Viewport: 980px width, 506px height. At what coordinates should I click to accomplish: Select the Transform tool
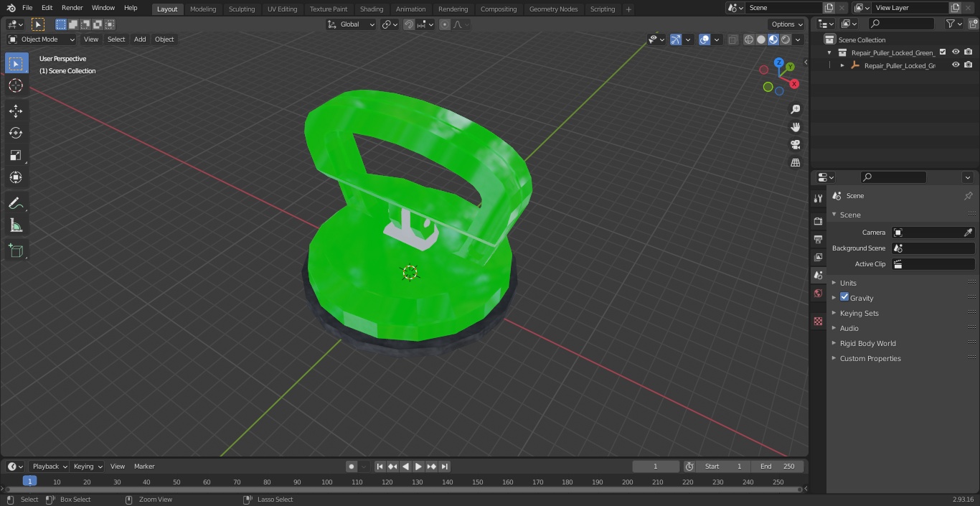pyautogui.click(x=16, y=177)
